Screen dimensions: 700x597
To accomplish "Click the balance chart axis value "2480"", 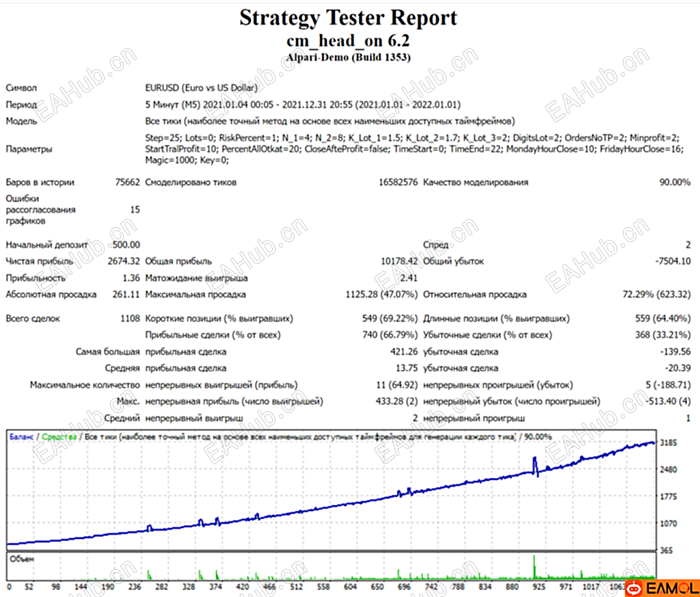I will point(669,470).
